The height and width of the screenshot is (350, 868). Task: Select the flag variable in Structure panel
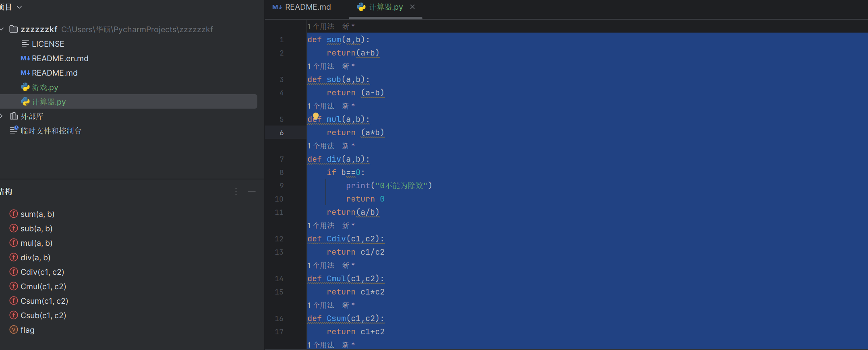[x=27, y=330]
